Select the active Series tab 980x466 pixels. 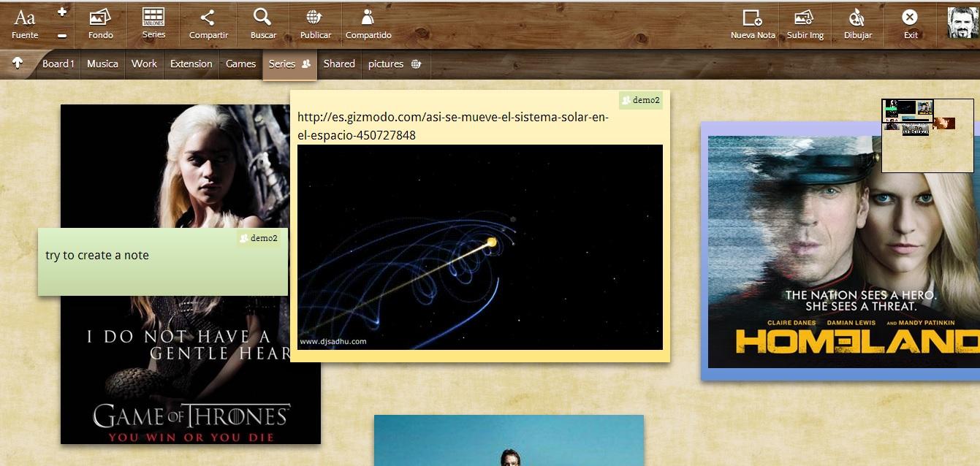click(x=289, y=65)
